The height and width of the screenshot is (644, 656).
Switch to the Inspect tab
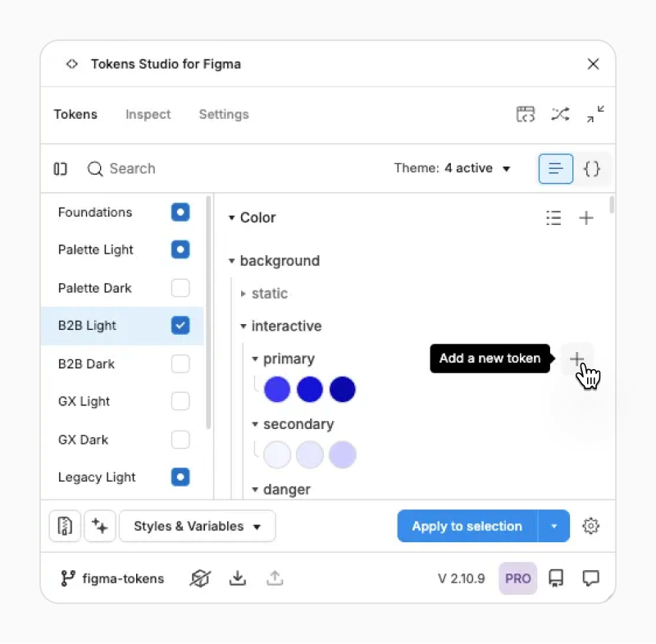148,115
